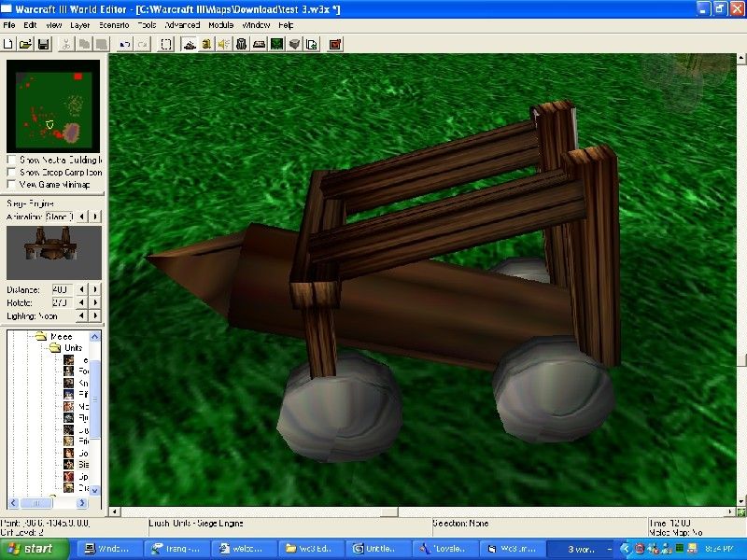This screenshot has width=747, height=560.
Task: Open the Sound Editor speaker icon
Action: (223, 44)
